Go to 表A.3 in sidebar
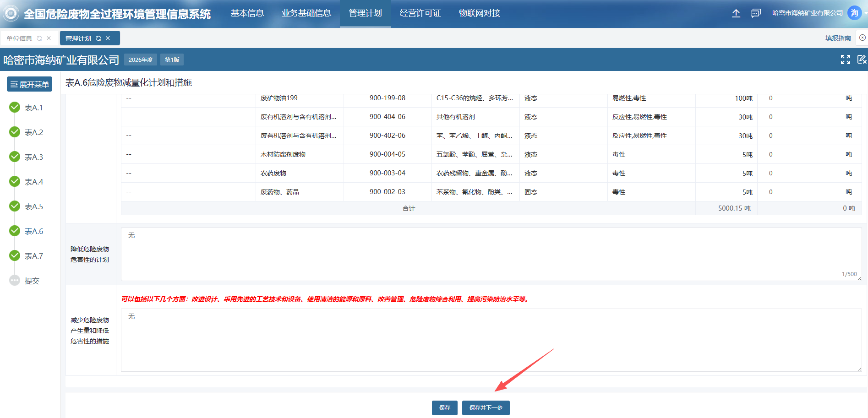This screenshot has height=418, width=868. [33, 157]
